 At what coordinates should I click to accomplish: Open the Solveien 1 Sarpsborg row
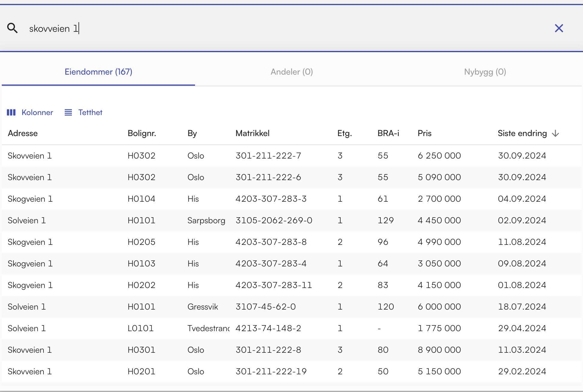(206, 221)
